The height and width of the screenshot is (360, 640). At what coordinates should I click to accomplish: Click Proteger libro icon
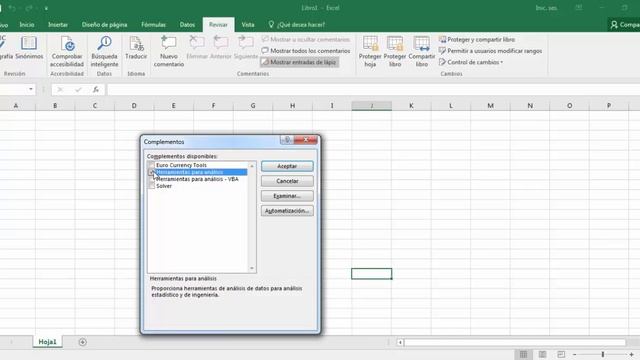[x=395, y=51]
